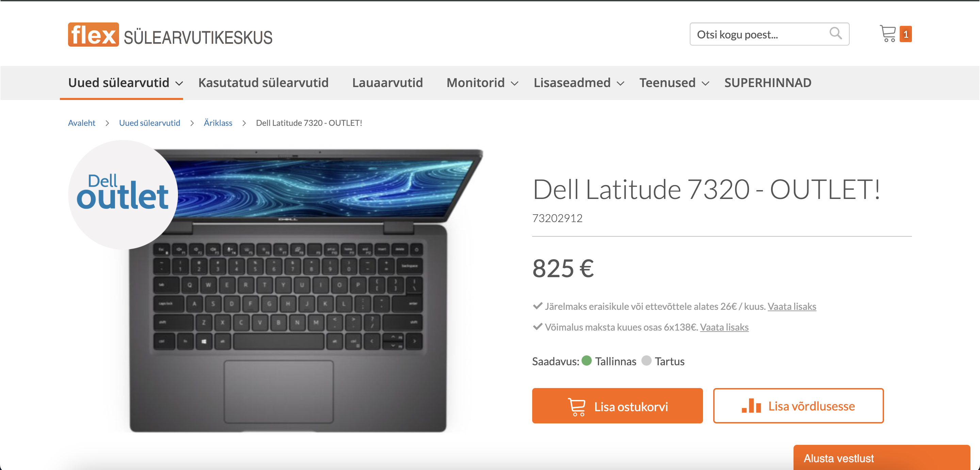Open the shopping cart icon
Image resolution: width=980 pixels, height=470 pixels.
coord(887,33)
